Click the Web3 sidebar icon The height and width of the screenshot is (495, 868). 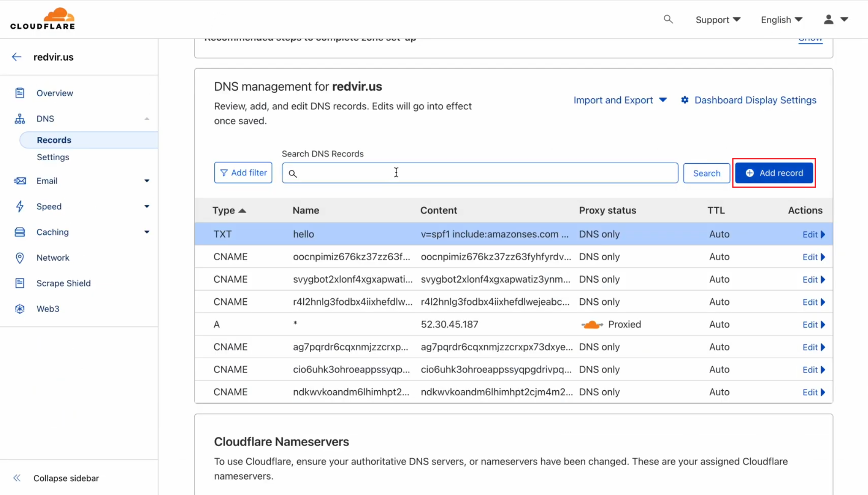20,309
